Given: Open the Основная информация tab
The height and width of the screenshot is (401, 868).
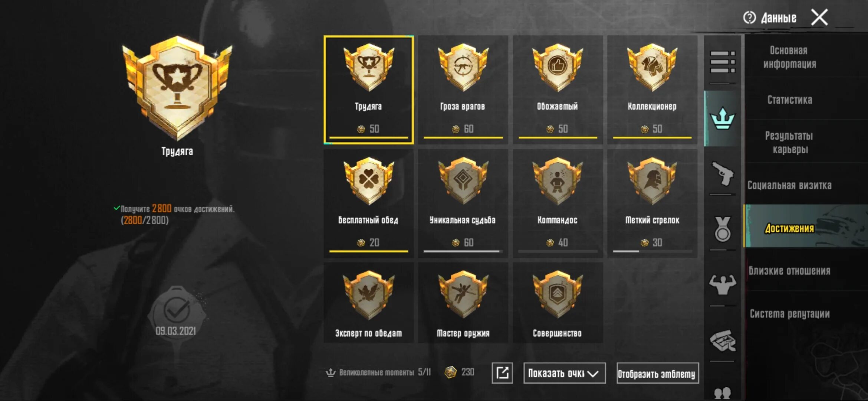Looking at the screenshot, I should [790, 57].
